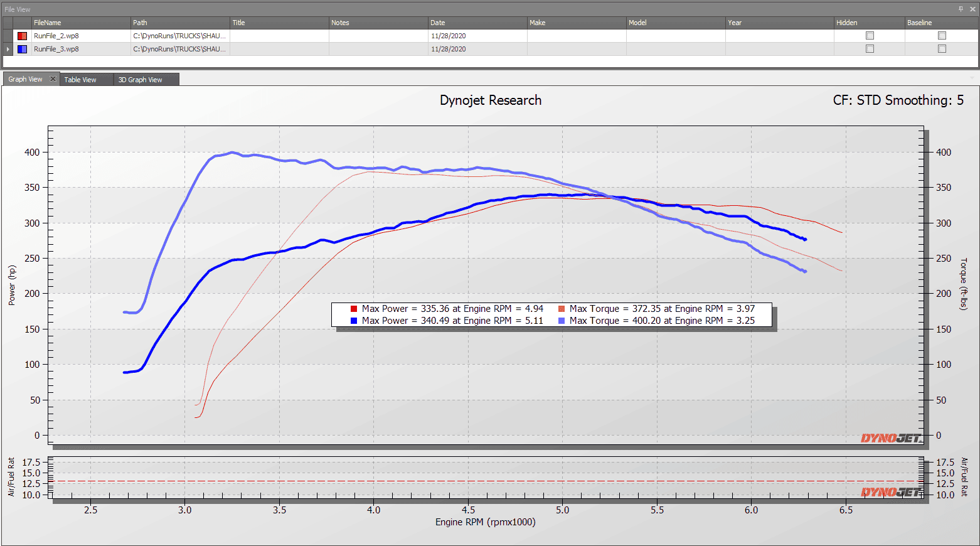This screenshot has width=980, height=546.
Task: Mark RunFile_2.wp8 as Baseline
Action: pos(942,36)
